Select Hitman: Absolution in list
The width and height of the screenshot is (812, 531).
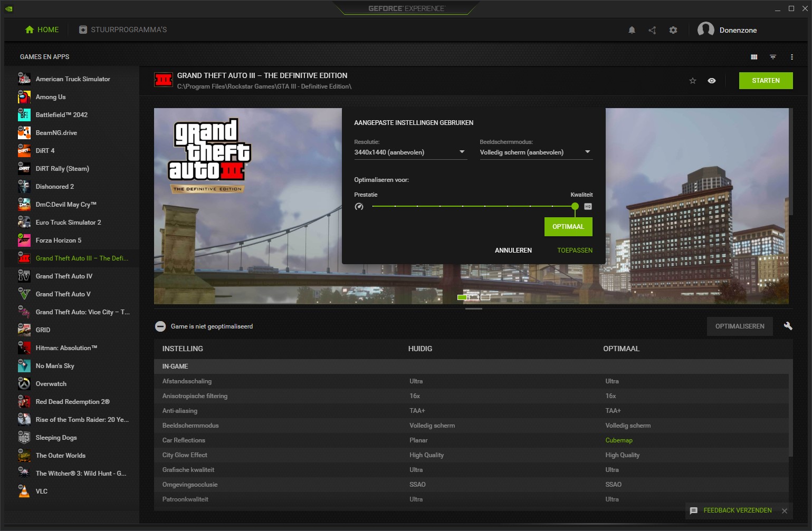pyautogui.click(x=72, y=348)
